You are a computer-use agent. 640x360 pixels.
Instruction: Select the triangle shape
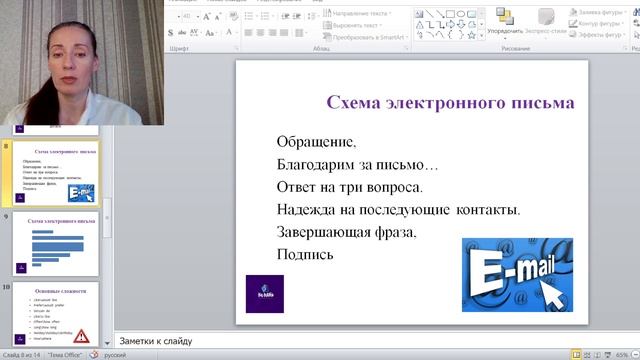click(419, 25)
